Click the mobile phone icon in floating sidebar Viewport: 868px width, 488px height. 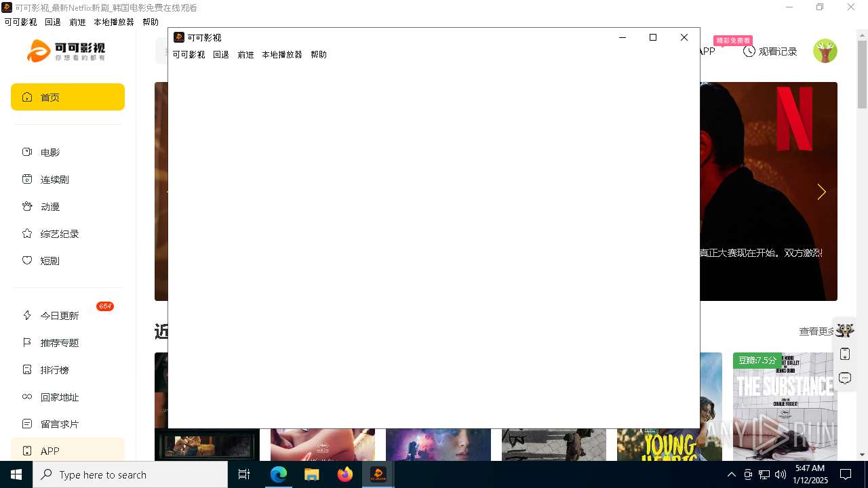(x=845, y=354)
